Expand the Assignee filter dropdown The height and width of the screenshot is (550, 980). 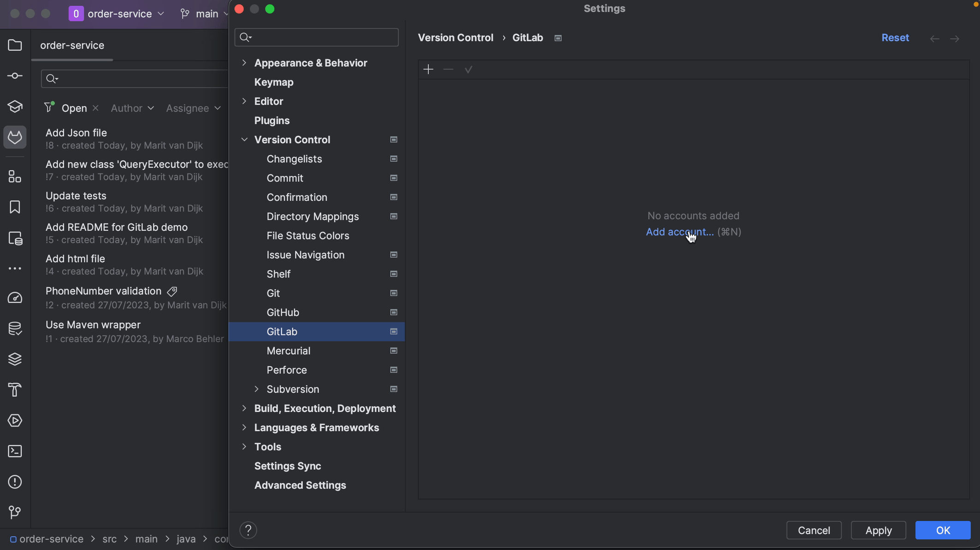pyautogui.click(x=194, y=108)
